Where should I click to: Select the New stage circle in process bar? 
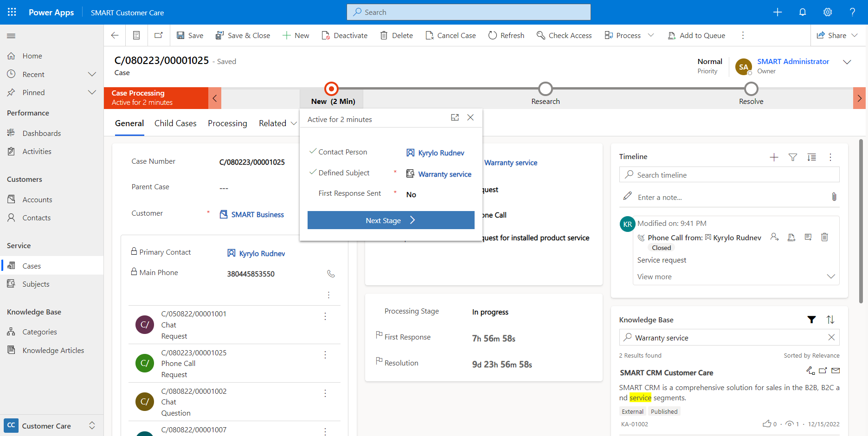[x=331, y=89]
